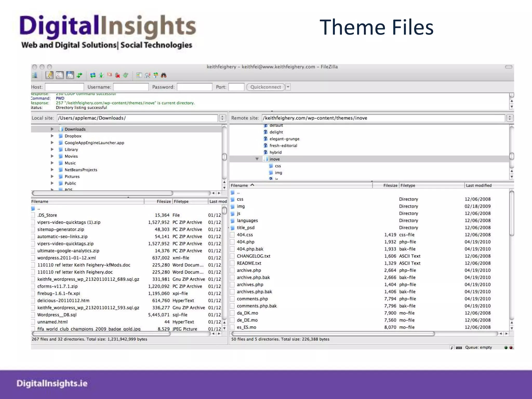Click the binoculars search remote files icon
This screenshot has height=399, width=532.
click(163, 75)
